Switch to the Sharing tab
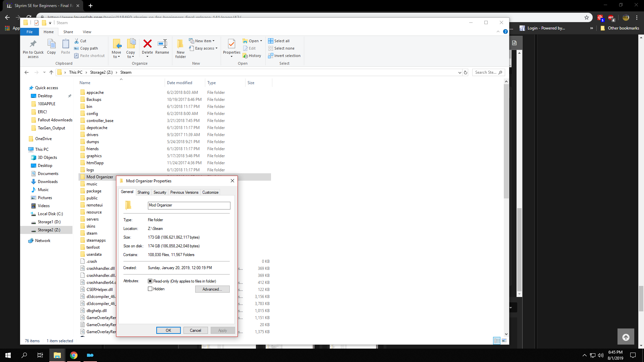The image size is (644, 362). tap(143, 192)
